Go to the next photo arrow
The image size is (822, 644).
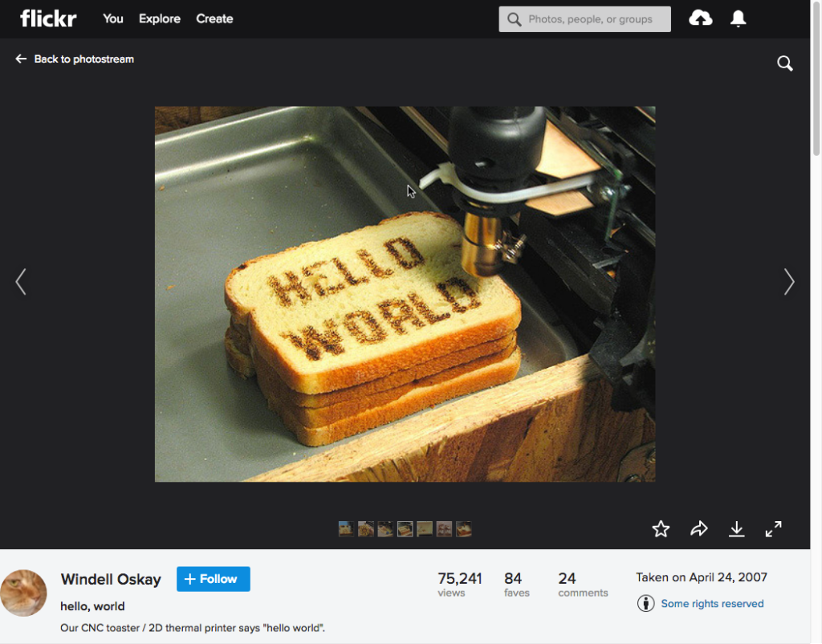tap(789, 281)
